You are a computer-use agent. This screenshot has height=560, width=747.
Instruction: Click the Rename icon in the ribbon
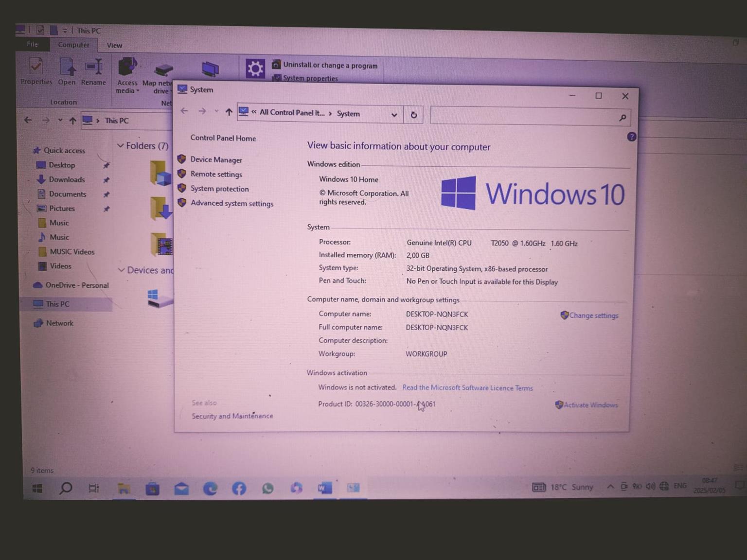pyautogui.click(x=93, y=71)
